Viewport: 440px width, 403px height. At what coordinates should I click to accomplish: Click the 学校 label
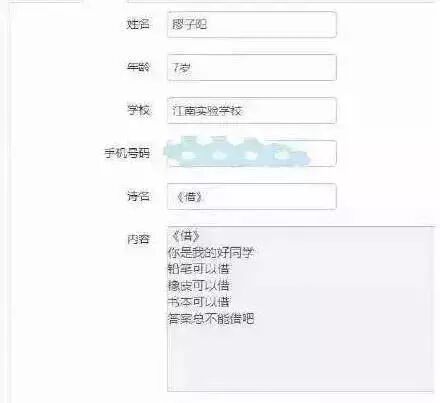pos(139,110)
